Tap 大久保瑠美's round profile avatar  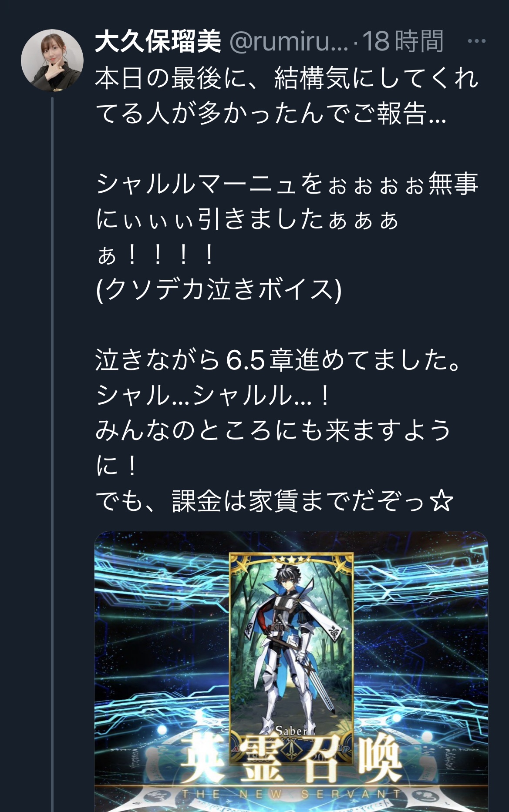pos(52,60)
